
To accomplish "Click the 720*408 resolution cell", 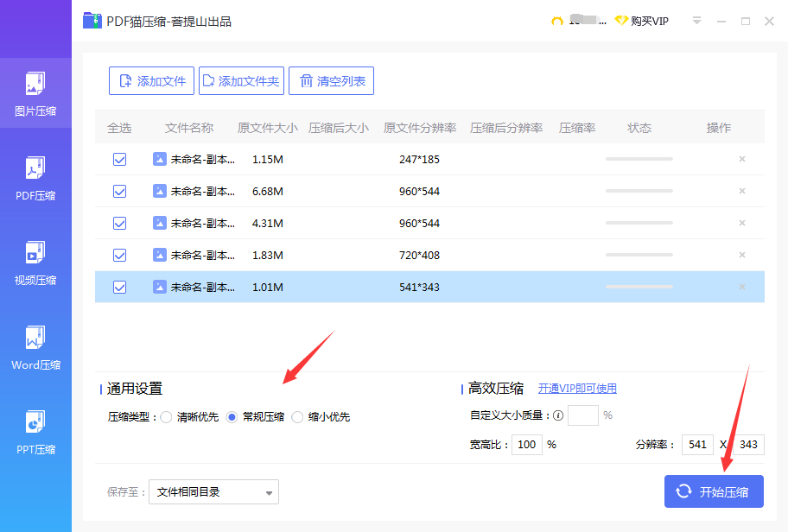I will 420,255.
